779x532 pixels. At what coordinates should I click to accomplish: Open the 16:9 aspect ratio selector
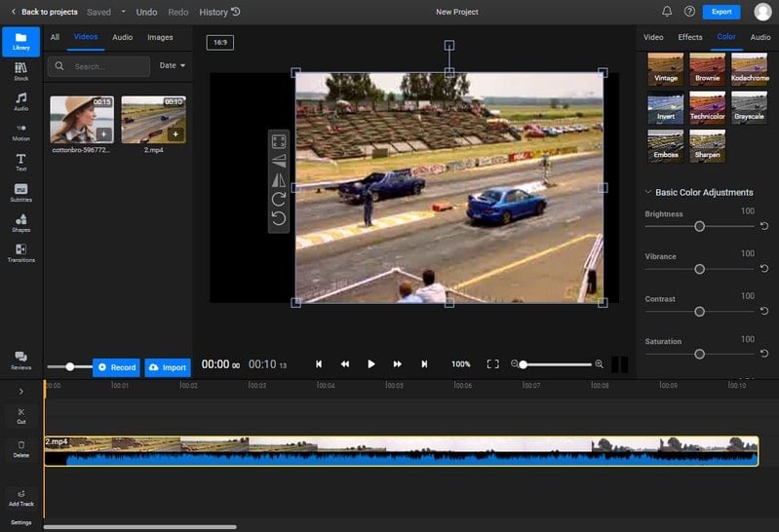(220, 42)
